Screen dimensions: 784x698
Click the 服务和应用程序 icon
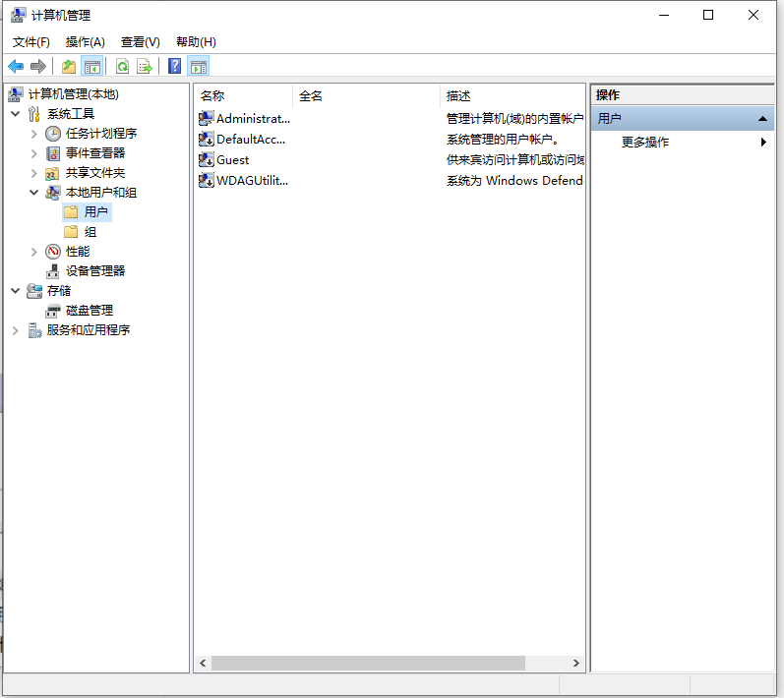tap(34, 330)
